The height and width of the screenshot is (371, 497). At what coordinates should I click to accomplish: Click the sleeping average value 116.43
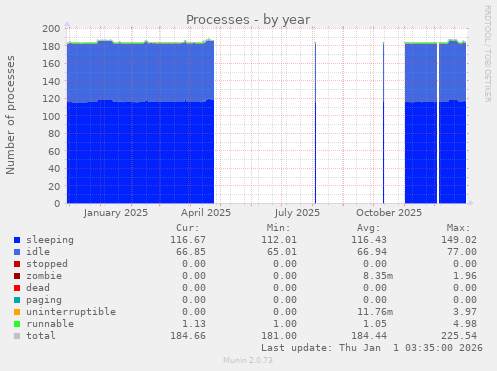point(369,240)
